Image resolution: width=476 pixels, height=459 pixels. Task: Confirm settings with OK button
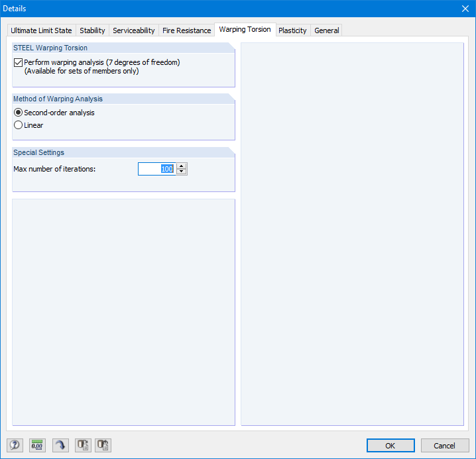click(390, 445)
